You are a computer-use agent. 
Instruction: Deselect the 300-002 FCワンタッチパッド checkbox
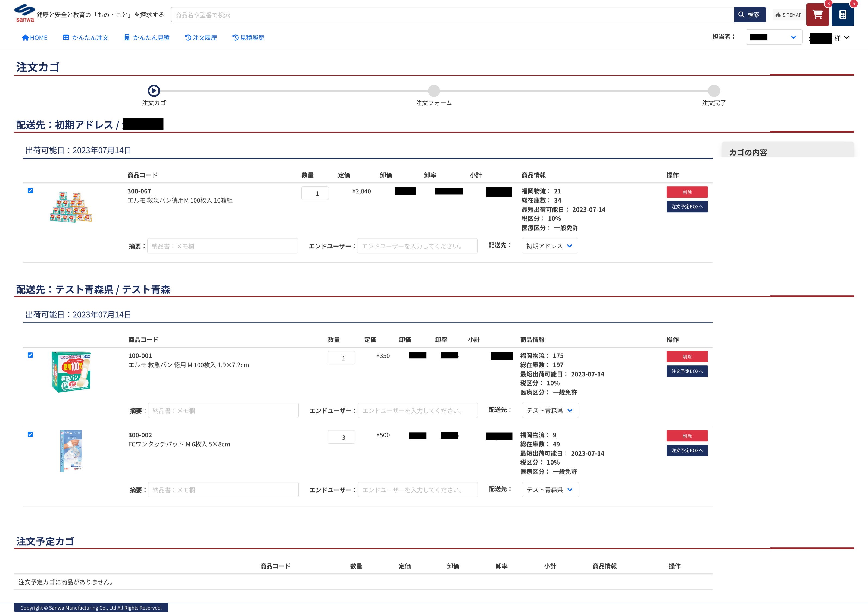(30, 434)
